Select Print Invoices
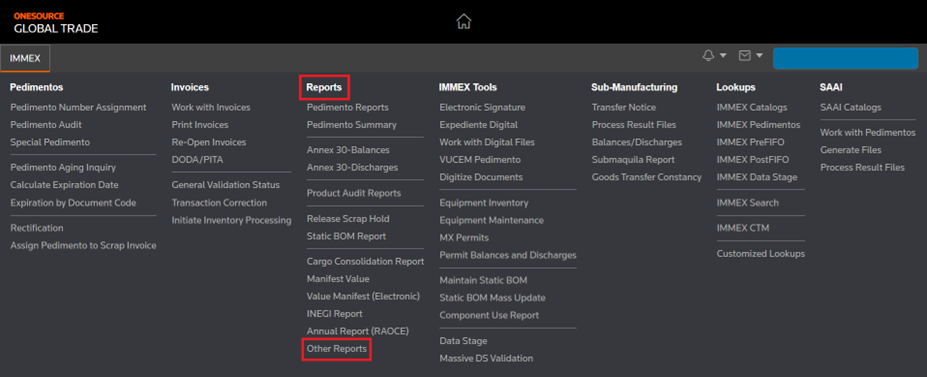Image resolution: width=927 pixels, height=377 pixels. pyautogui.click(x=200, y=125)
